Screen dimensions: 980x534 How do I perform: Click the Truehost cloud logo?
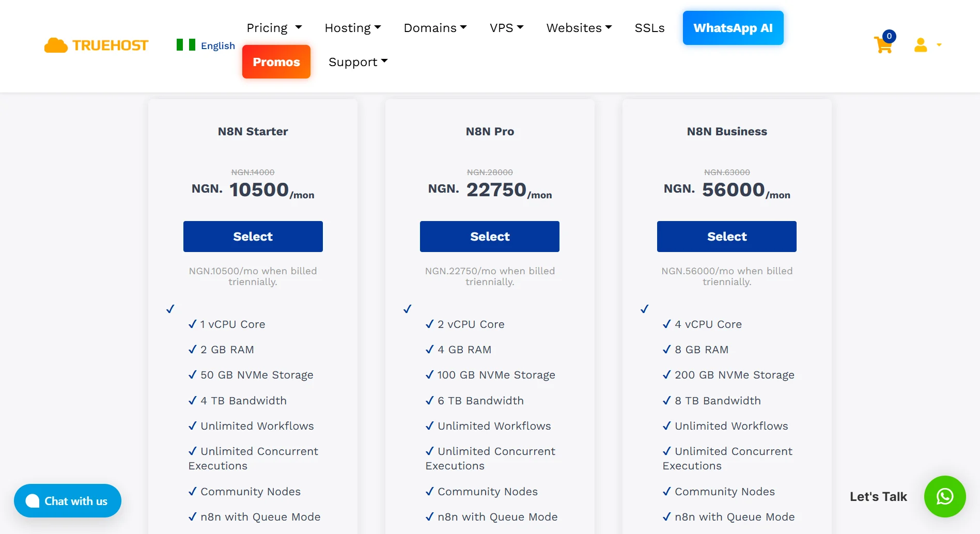point(97,45)
